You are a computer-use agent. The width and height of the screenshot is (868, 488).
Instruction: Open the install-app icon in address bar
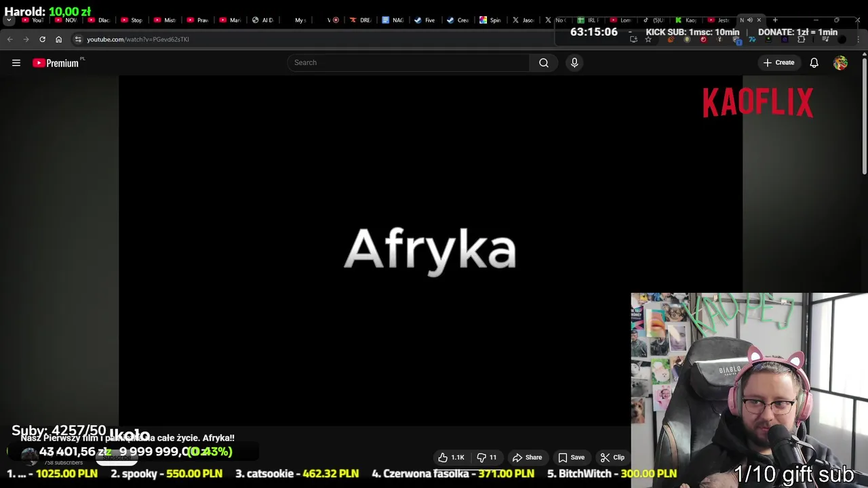point(633,39)
